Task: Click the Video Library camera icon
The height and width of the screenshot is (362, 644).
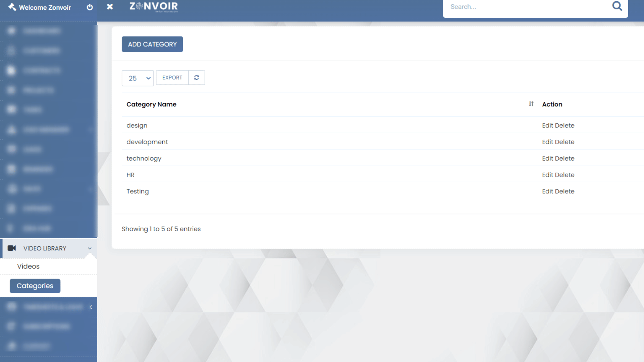Action: click(12, 248)
